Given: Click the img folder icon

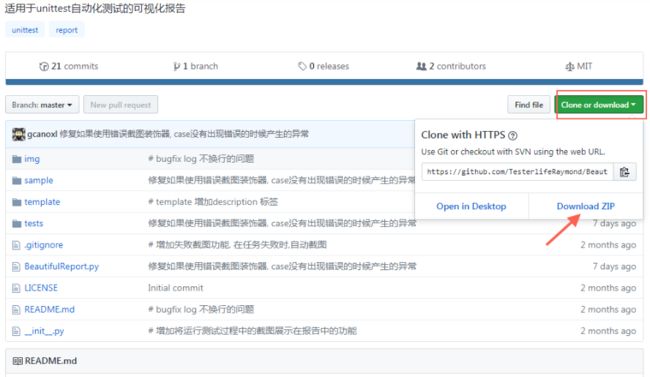Looking at the screenshot, I should 17,159.
